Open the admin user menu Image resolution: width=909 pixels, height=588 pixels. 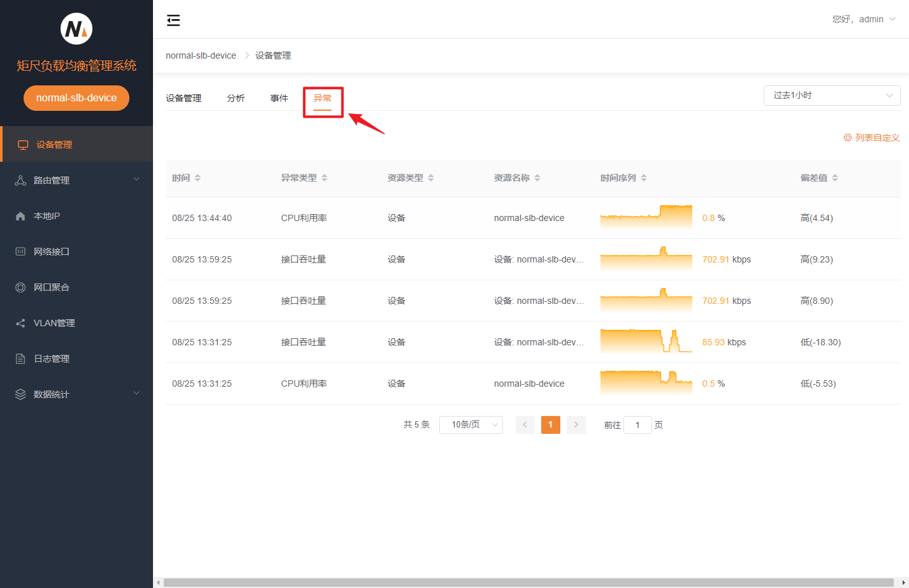pyautogui.click(x=864, y=19)
